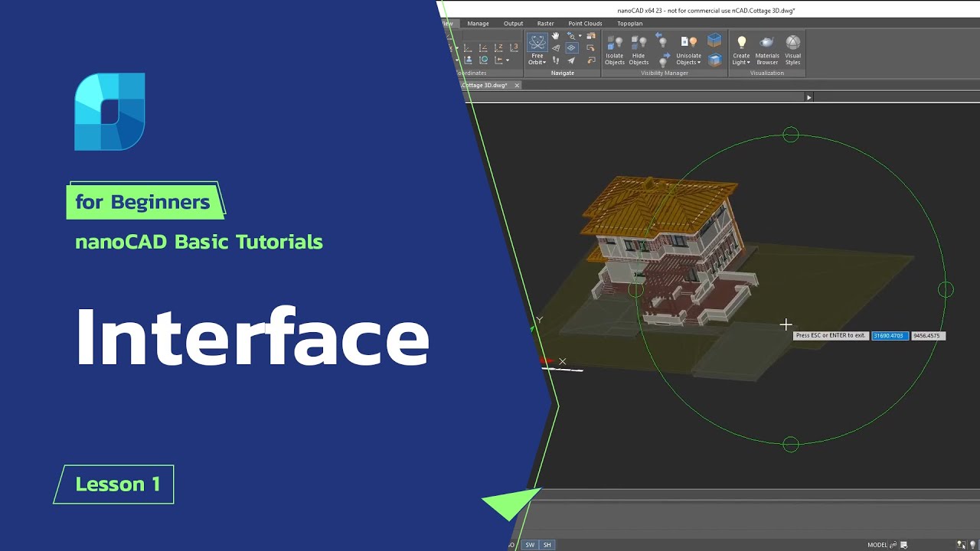Click the left-arrow bulb visibility icon
The image size is (980, 551).
pos(661,40)
